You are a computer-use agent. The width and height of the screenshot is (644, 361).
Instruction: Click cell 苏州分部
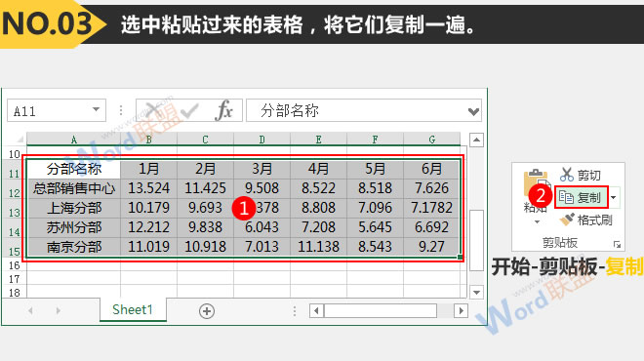[74, 227]
